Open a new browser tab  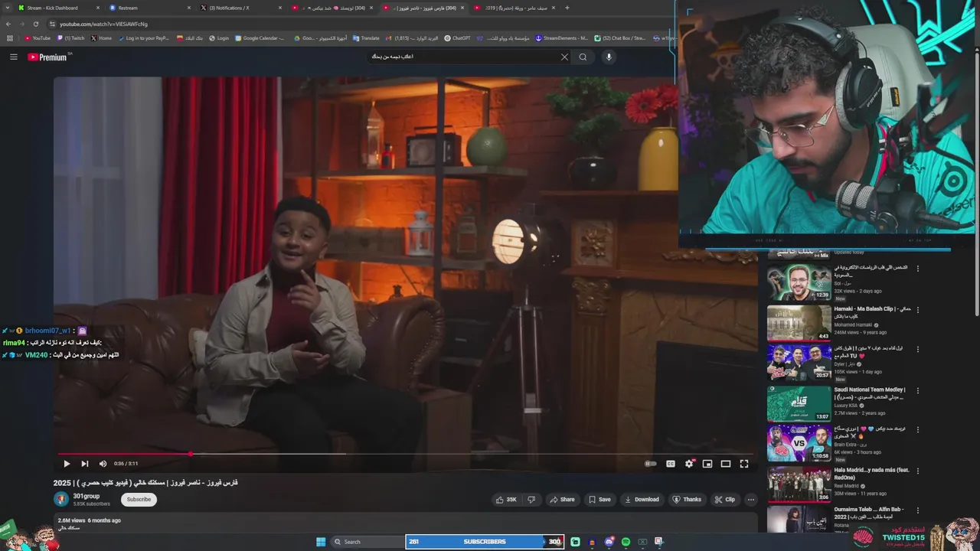[567, 8]
